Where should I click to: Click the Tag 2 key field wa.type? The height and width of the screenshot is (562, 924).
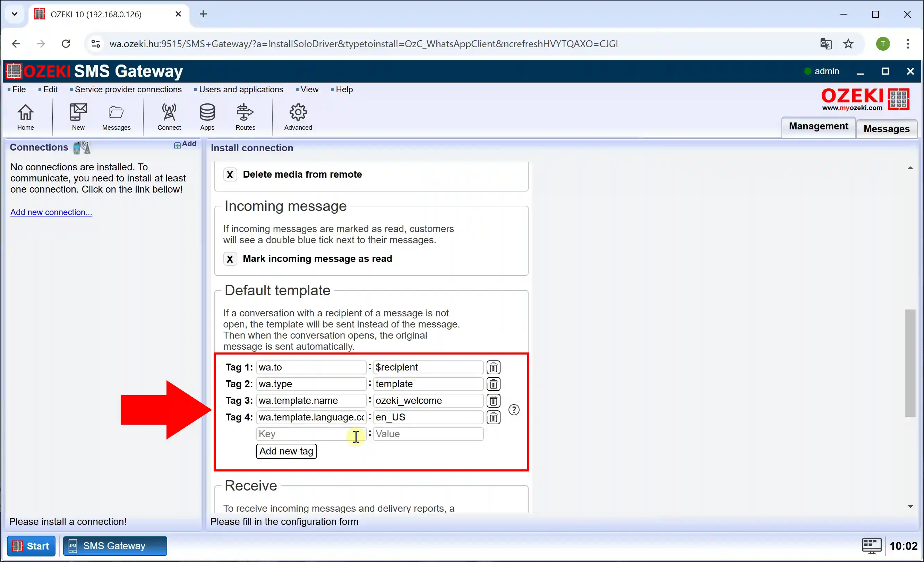(x=311, y=384)
